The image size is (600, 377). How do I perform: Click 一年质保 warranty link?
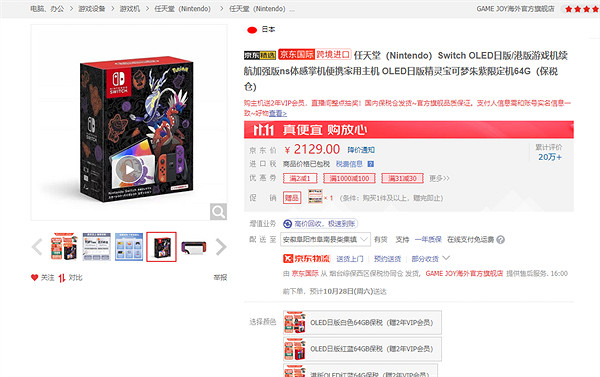click(428, 240)
